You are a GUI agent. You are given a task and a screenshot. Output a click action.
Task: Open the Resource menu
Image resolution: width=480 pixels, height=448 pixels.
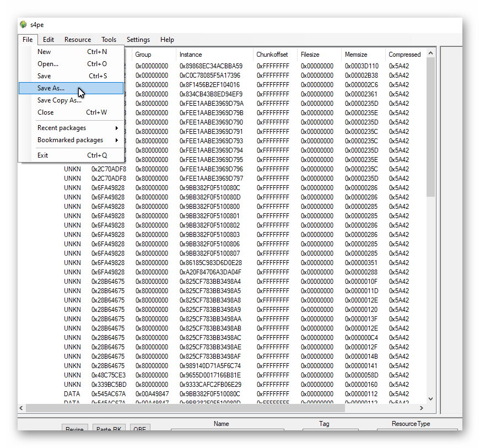coord(78,40)
